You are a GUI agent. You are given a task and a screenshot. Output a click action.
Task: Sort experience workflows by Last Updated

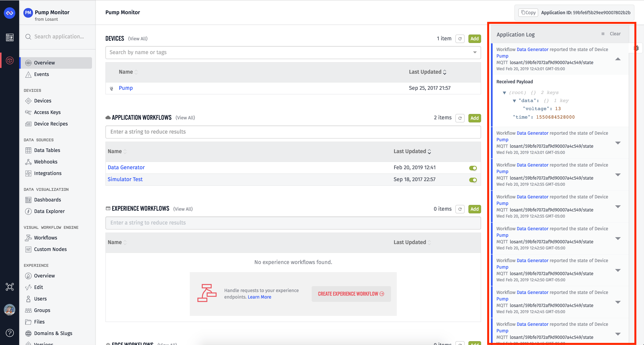pos(412,242)
